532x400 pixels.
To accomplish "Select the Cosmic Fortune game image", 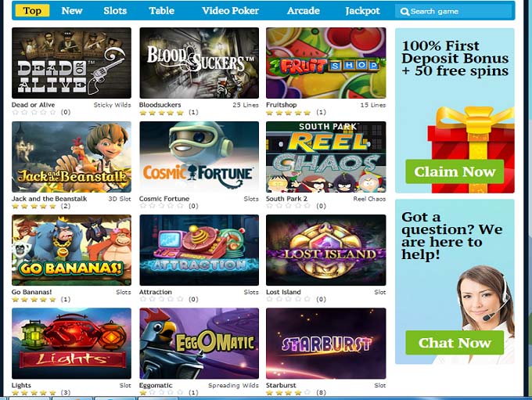I will tap(199, 157).
